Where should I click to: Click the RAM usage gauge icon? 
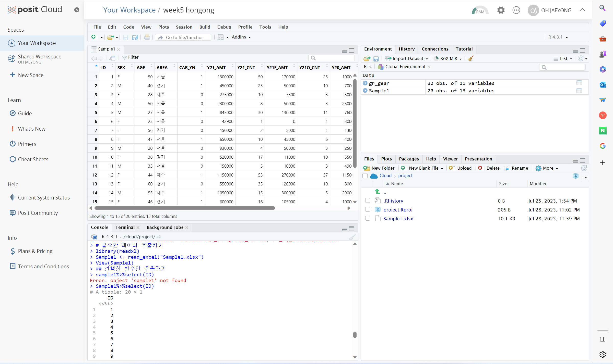(x=480, y=10)
